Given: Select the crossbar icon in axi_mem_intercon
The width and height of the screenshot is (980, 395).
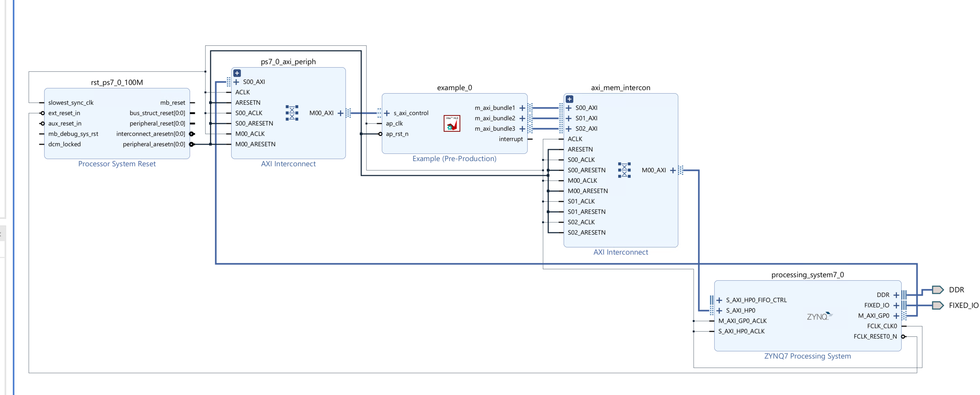Looking at the screenshot, I should (624, 170).
